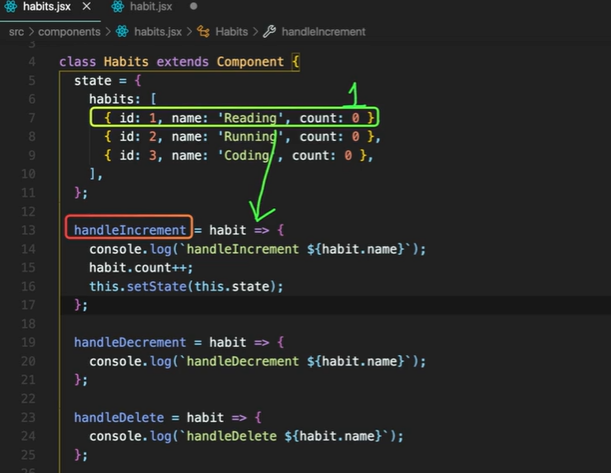
Task: Click the React icon in breadcrumb
Action: click(x=122, y=32)
